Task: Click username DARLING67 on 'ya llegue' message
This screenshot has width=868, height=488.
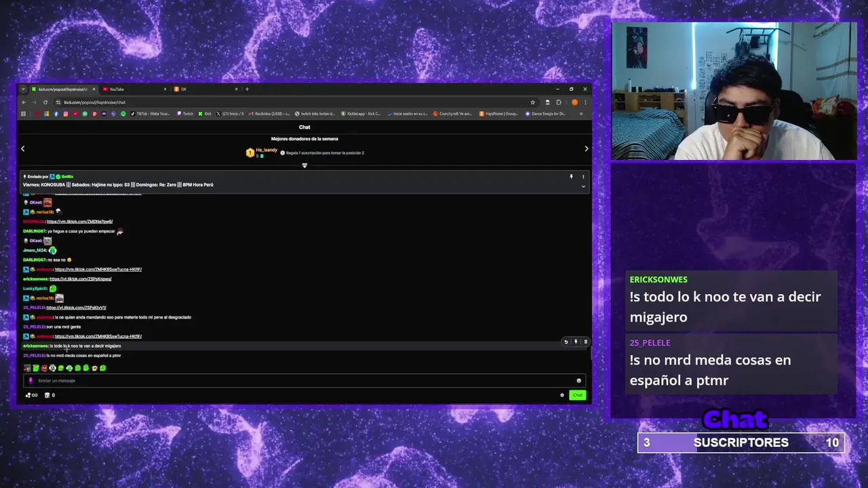Action: [34, 231]
